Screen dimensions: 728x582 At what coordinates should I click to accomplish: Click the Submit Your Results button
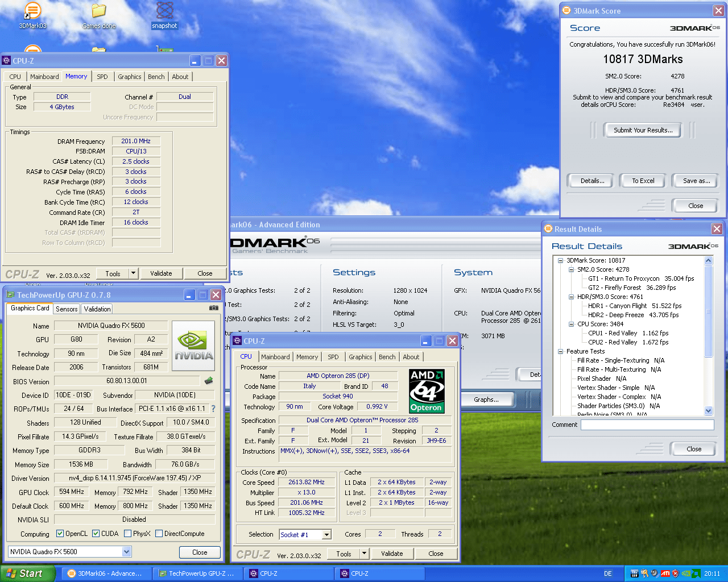pos(643,130)
